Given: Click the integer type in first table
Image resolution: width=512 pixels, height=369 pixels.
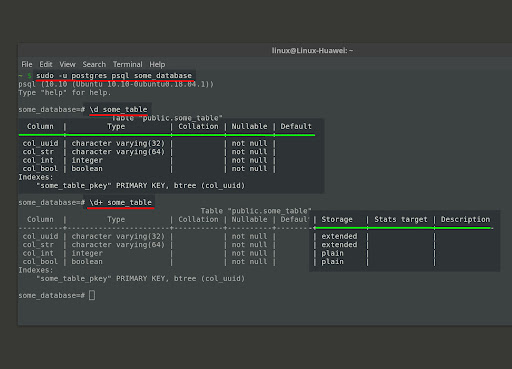Looking at the screenshot, I should (87, 160).
